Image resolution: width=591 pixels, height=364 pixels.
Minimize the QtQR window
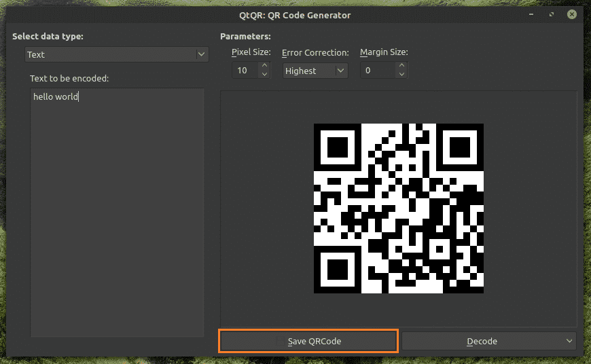pos(533,14)
